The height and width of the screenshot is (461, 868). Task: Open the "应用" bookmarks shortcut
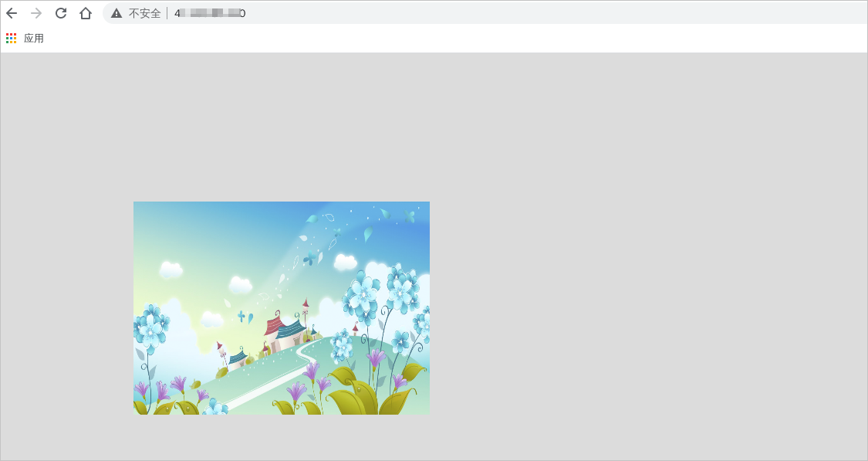[x=35, y=37]
